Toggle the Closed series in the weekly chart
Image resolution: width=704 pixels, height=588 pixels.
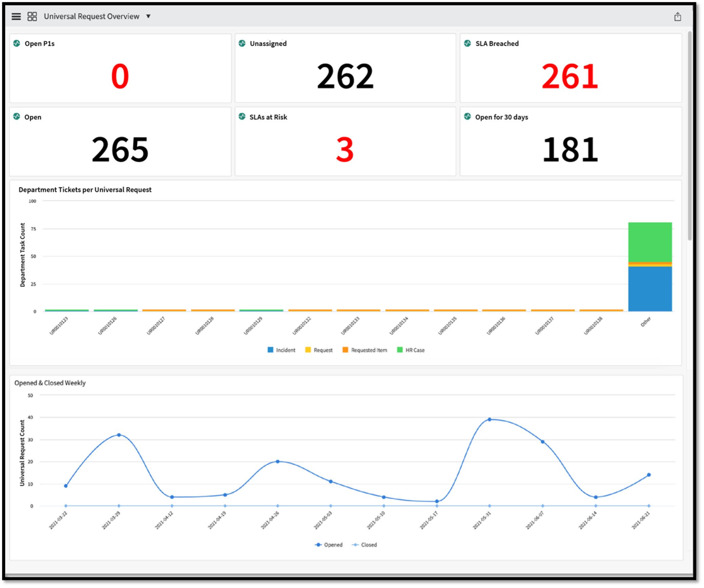click(365, 545)
